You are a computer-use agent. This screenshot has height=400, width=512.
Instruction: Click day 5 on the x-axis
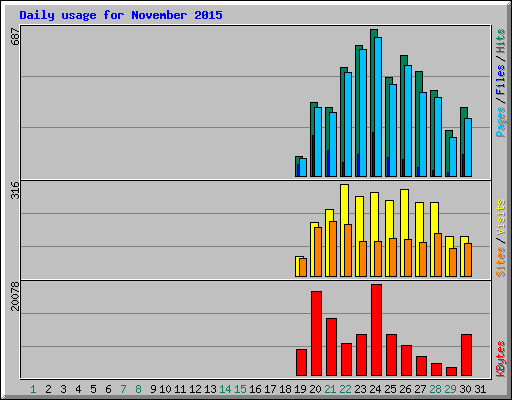click(x=93, y=389)
